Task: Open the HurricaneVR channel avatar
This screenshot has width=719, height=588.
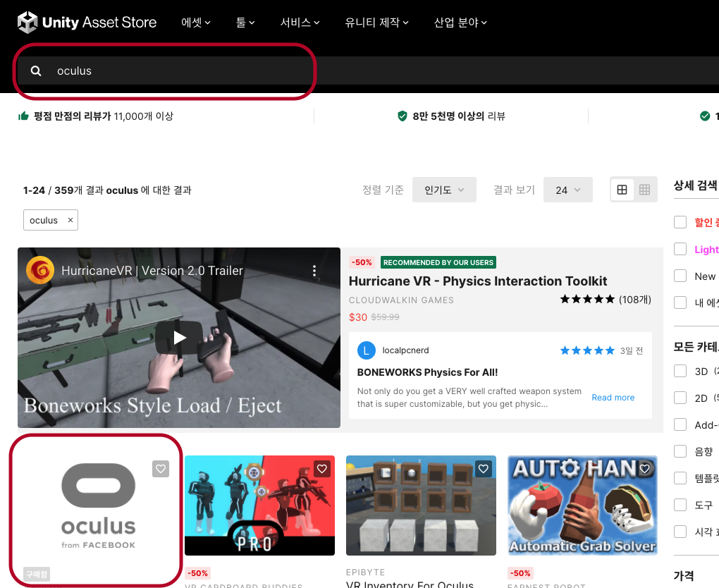Action: point(40,270)
